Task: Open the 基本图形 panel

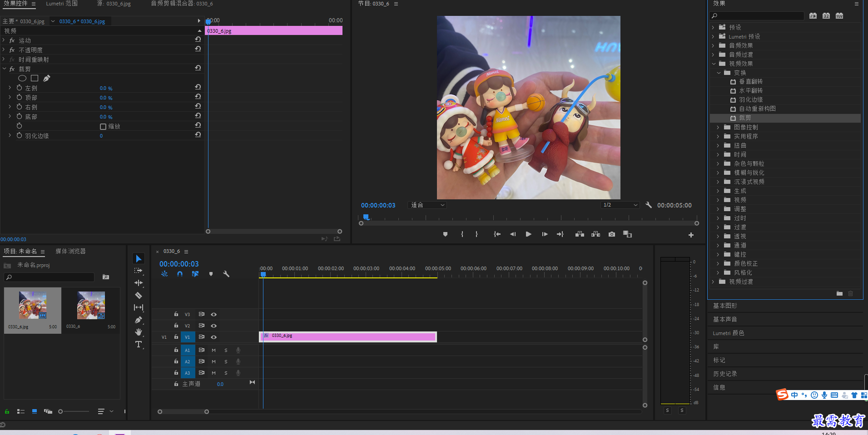Action: pyautogui.click(x=725, y=306)
